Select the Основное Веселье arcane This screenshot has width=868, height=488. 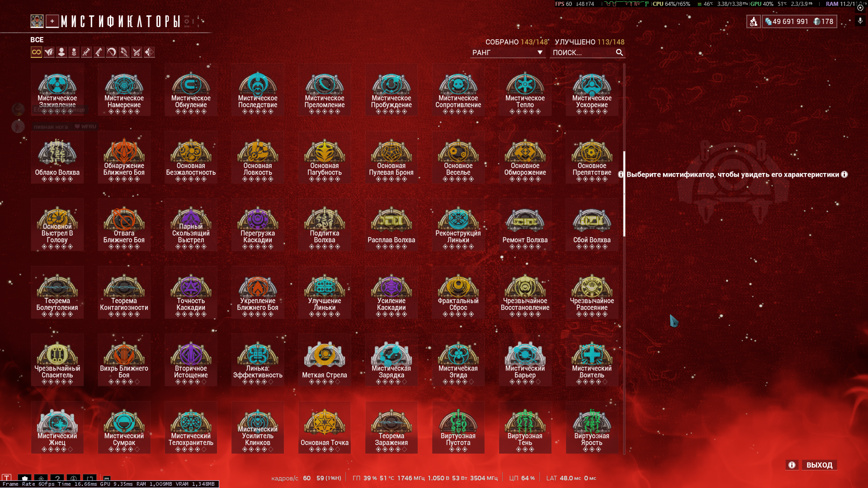(458, 157)
